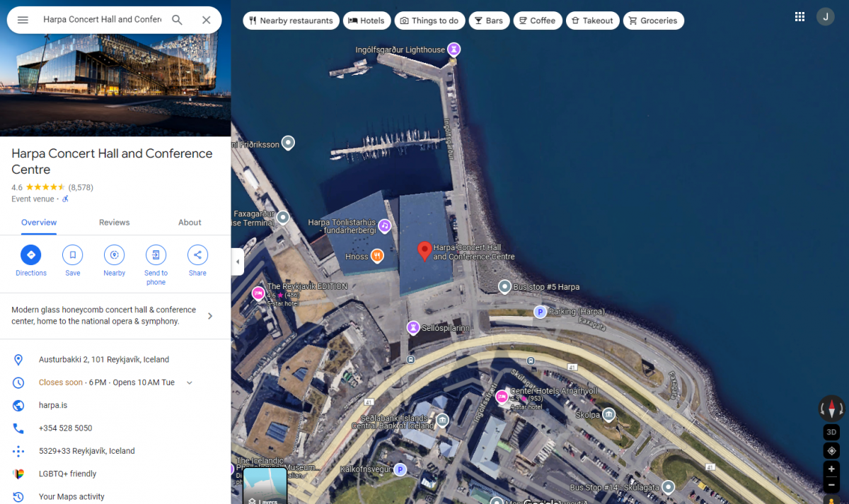Collapse the side panel arrow
Screen dimensions: 849x504
pyautogui.click(x=238, y=262)
